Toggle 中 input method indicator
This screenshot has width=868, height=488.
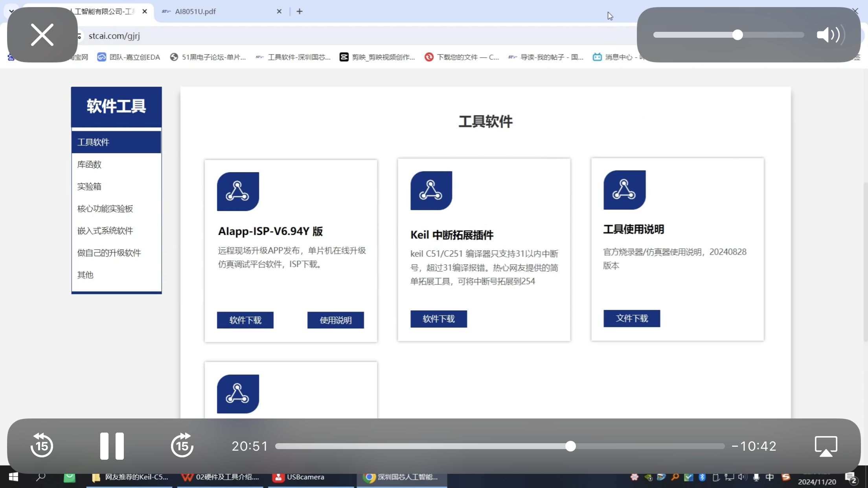click(x=770, y=477)
